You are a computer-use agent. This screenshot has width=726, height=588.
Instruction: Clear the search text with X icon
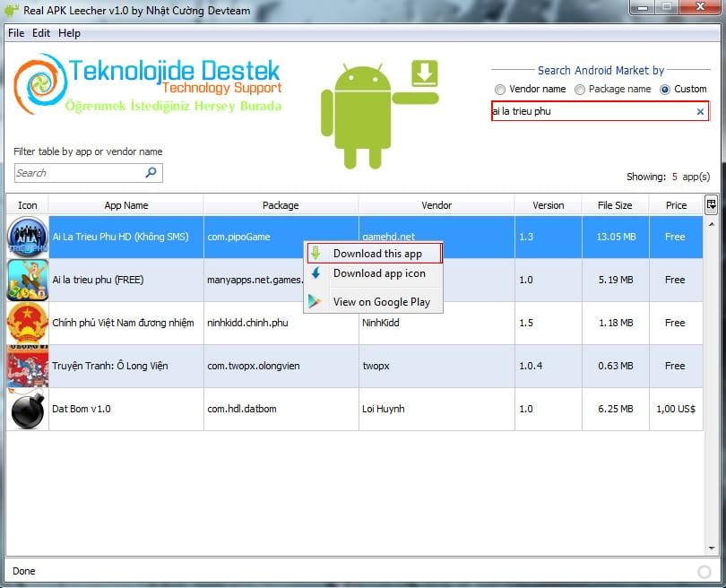(701, 111)
